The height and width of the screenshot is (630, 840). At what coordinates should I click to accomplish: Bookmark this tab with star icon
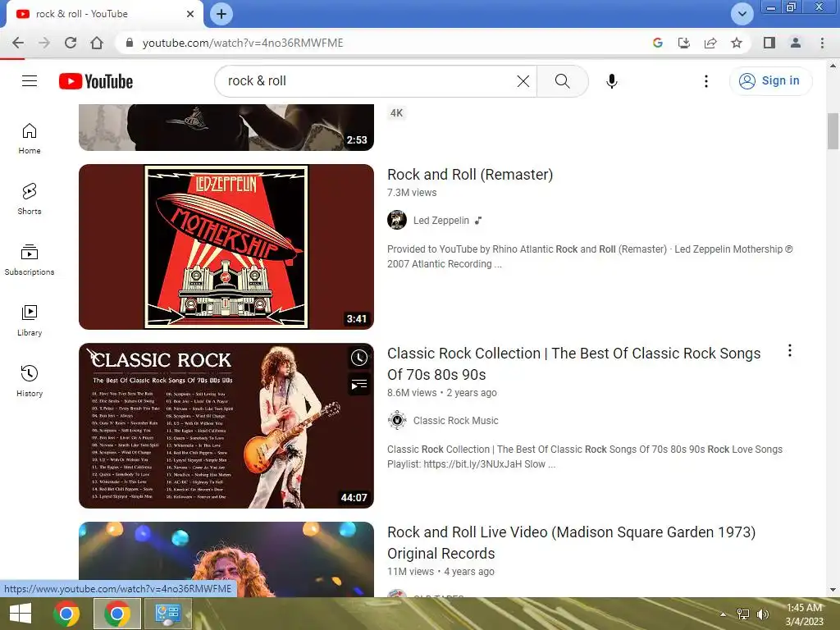pos(737,43)
